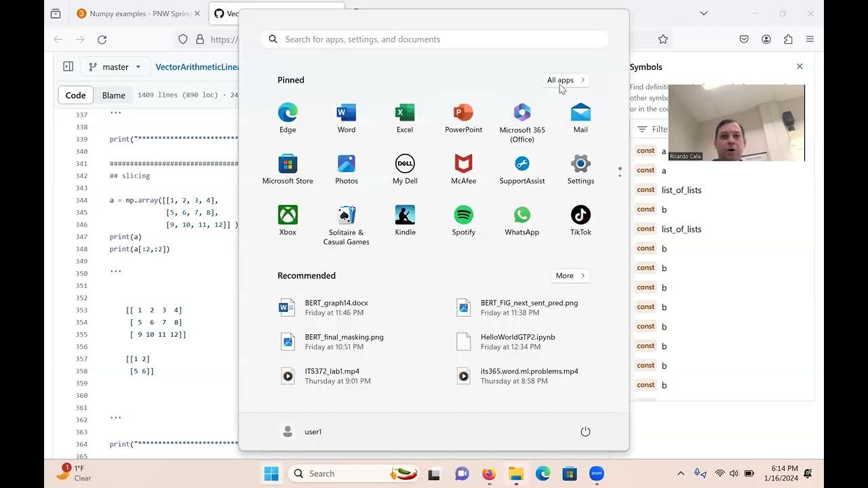Open WhatsApp from the Start menu
This screenshot has height=488, width=868.
(522, 220)
